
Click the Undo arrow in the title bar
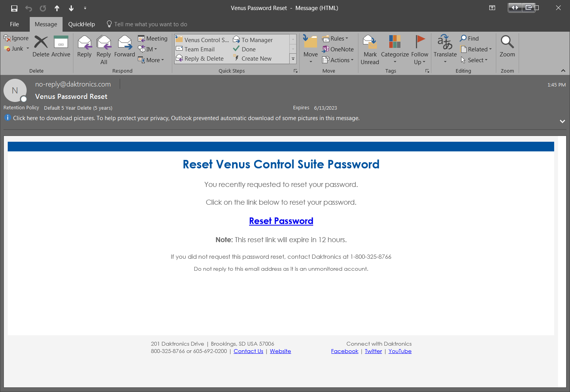tap(29, 8)
